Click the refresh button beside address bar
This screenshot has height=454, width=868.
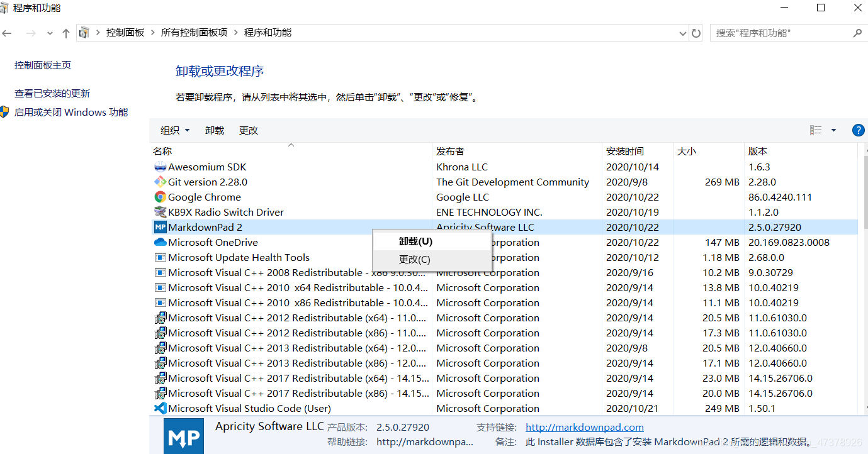pos(696,33)
